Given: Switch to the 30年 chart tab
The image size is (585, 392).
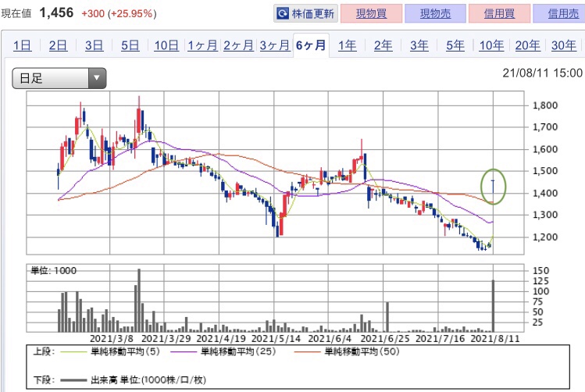Looking at the screenshot, I should point(564,45).
